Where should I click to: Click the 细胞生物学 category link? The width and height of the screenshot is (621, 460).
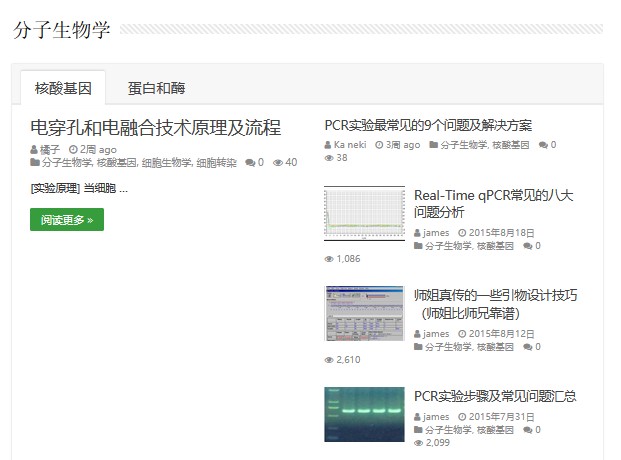click(166, 162)
